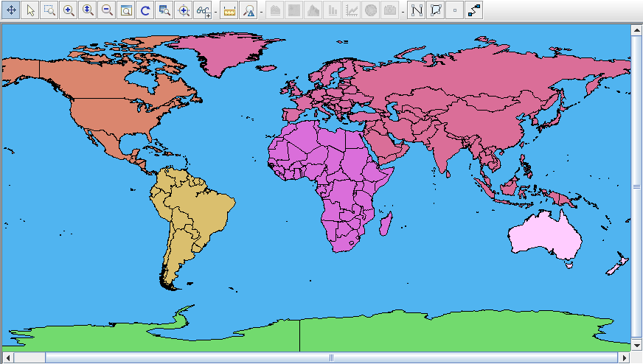
Task: Select the arrow pointer selection tool
Action: [30, 10]
